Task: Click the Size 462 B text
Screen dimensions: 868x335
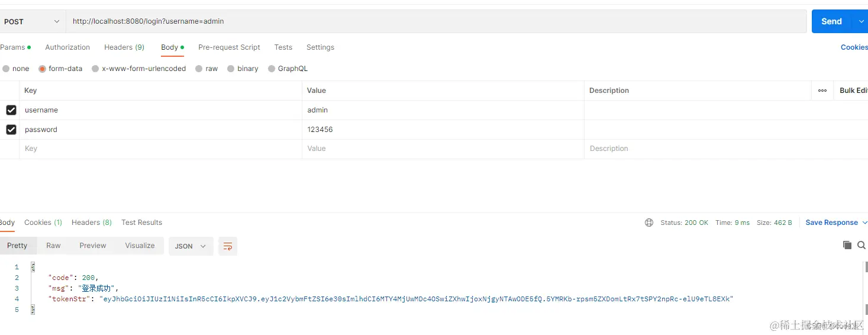Action: point(775,223)
